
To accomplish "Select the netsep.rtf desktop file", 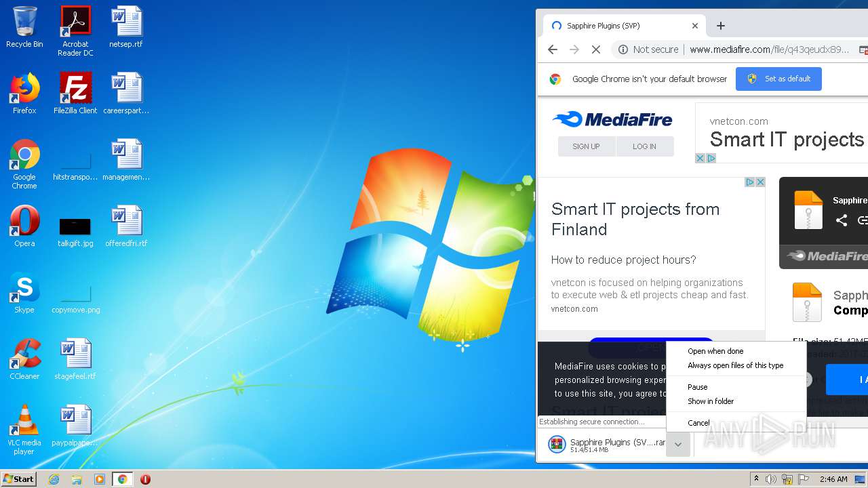I will (126, 27).
